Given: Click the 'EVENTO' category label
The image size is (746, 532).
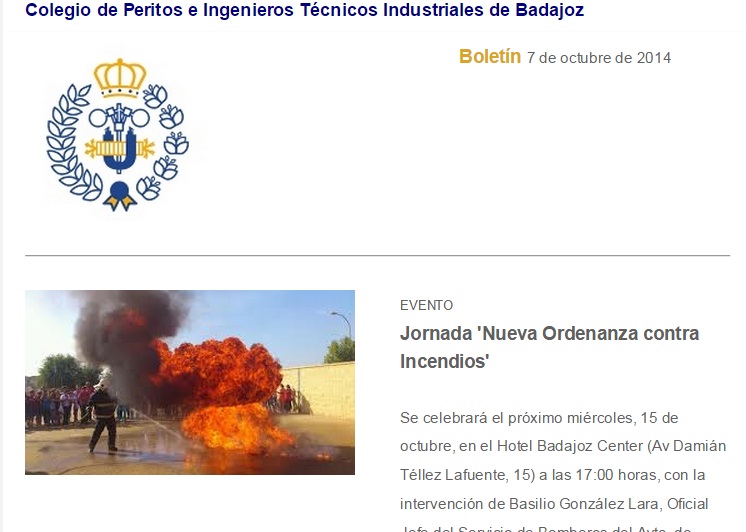Looking at the screenshot, I should click(x=426, y=306).
